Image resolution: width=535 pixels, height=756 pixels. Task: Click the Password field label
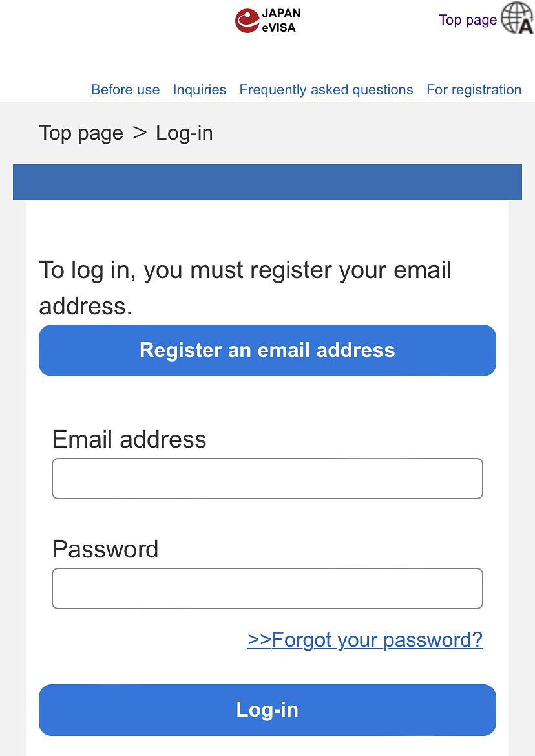tap(105, 550)
